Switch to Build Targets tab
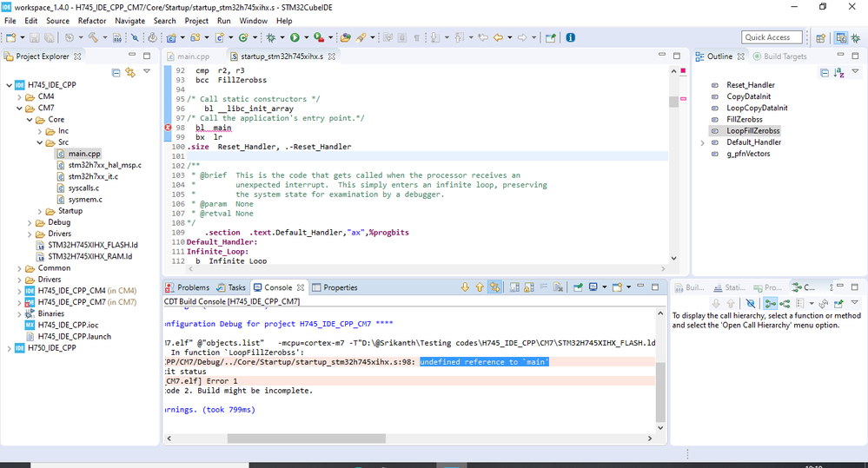Viewport: 868px width, 468px height. click(x=779, y=56)
